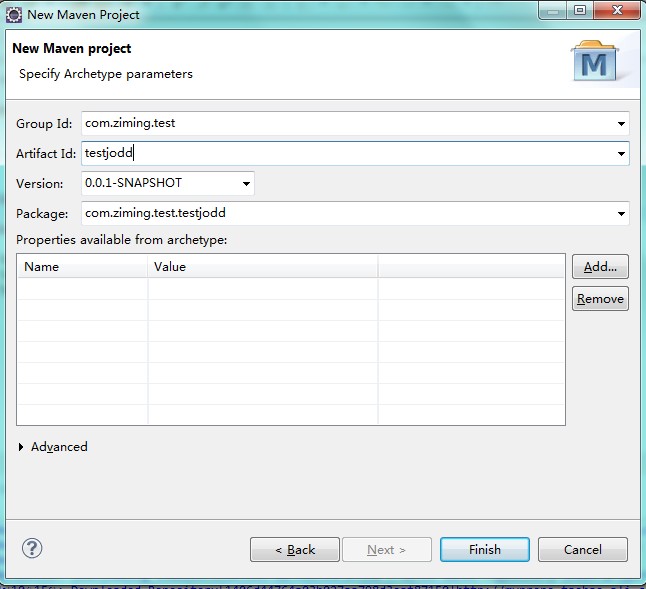Screen dimensions: 646x589
Task: Minimize the New Maven Project window
Action: pyautogui.click(x=553, y=10)
